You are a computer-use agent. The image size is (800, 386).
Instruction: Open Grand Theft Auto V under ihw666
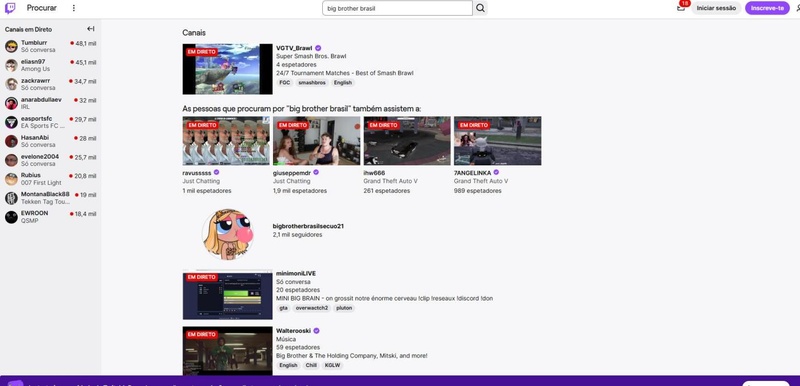(x=390, y=181)
